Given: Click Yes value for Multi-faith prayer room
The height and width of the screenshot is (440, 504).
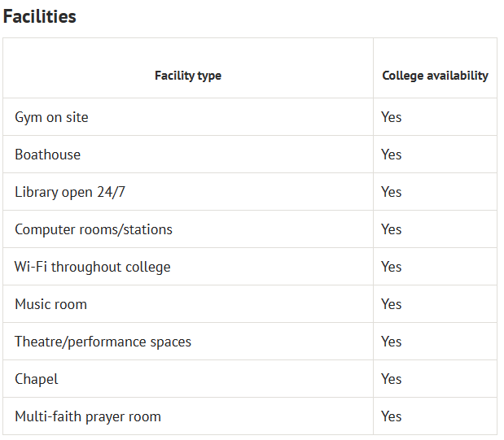Looking at the screenshot, I should tap(391, 416).
